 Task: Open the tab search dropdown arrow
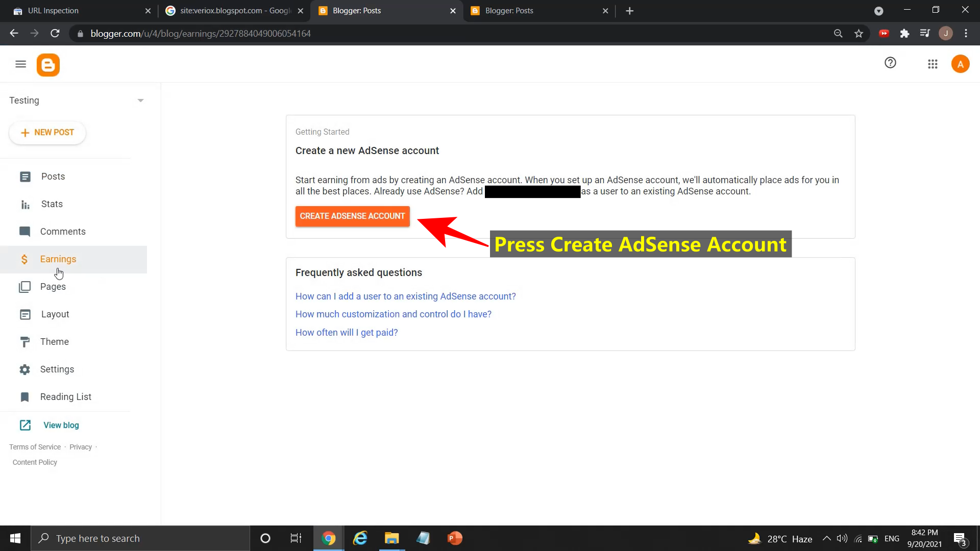878,11
